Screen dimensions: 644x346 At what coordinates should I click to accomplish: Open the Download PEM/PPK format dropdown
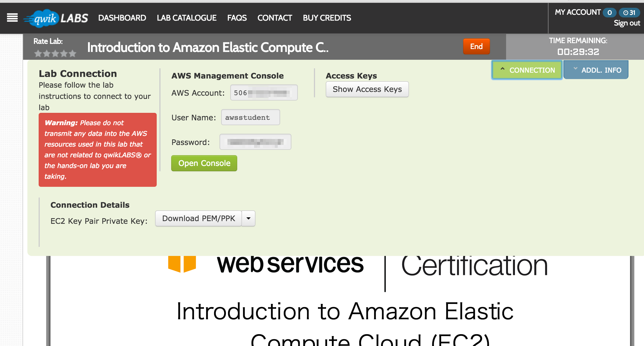(x=249, y=218)
